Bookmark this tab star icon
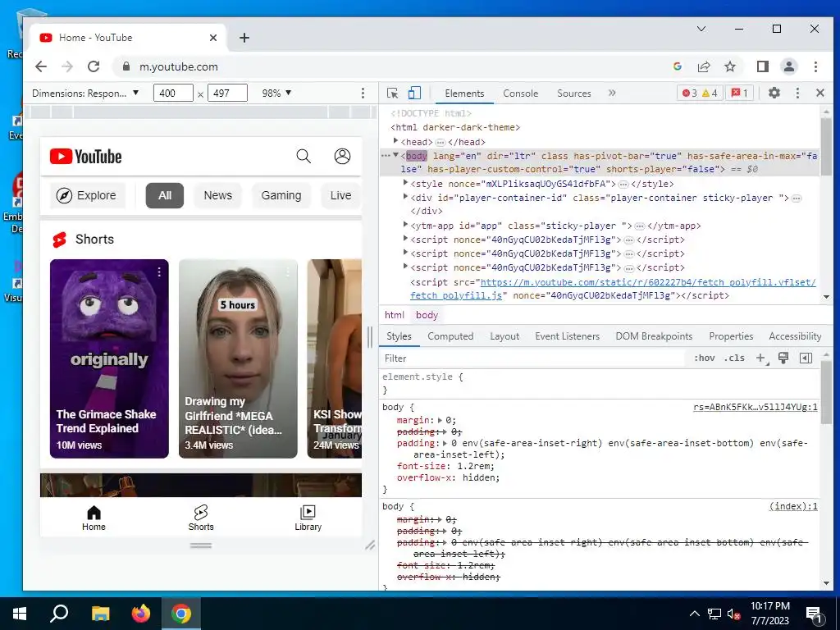Screen dimensions: 840x630 730,66
